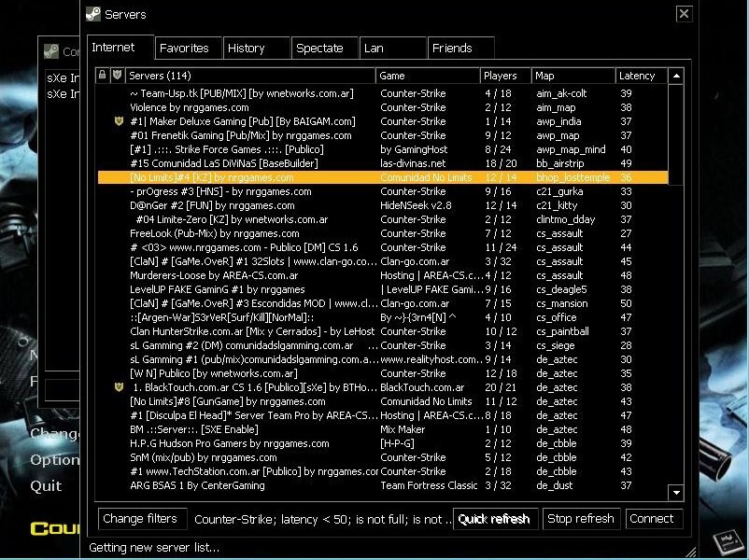Sort list by the Map column header
This screenshot has width=749, height=560.
point(573,76)
